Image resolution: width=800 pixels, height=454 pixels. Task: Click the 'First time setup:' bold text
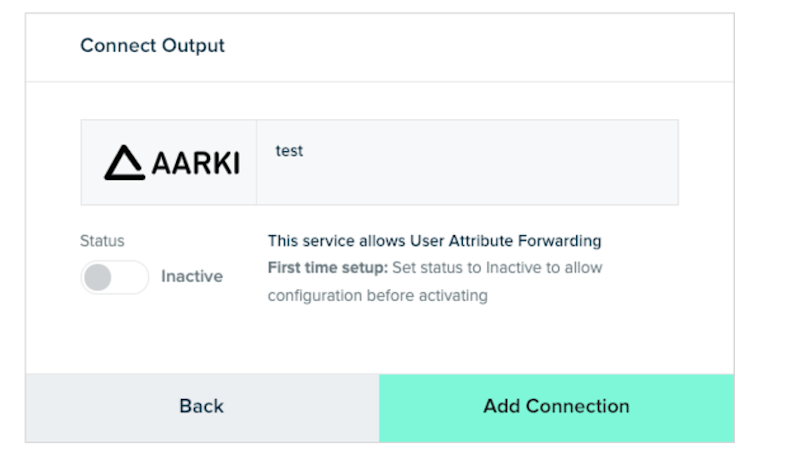point(328,268)
